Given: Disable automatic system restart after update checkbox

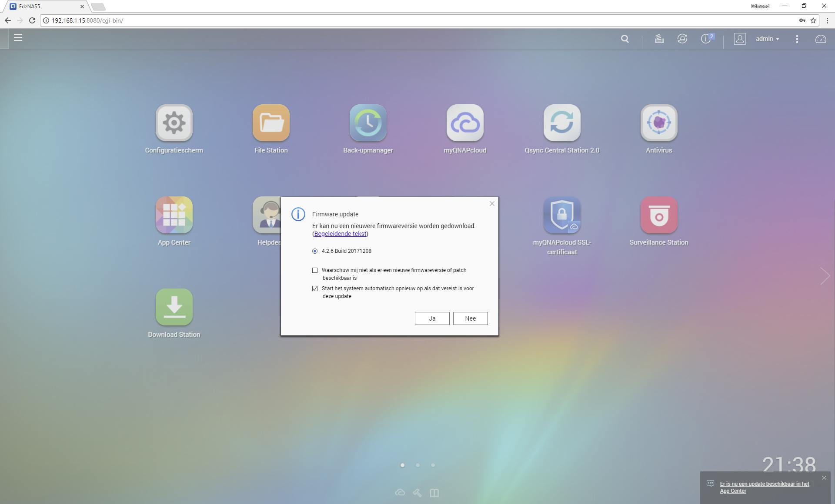Looking at the screenshot, I should pos(315,288).
